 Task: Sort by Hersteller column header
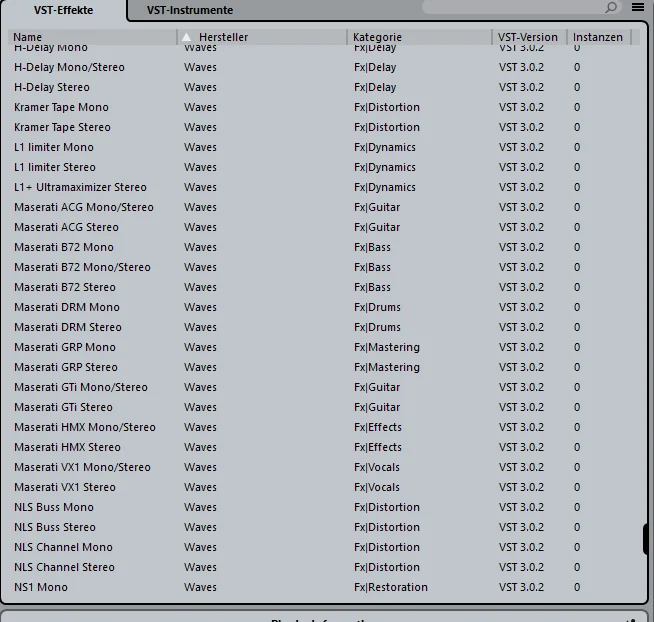pos(262,37)
